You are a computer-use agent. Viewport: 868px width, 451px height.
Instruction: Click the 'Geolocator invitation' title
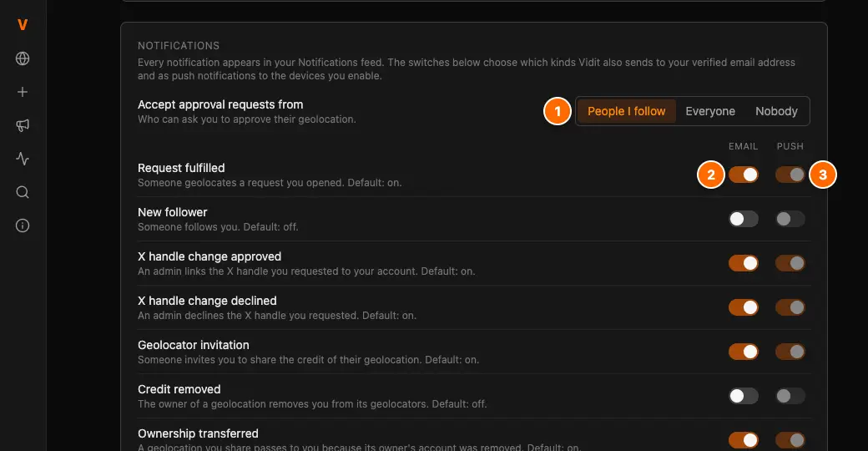(193, 345)
